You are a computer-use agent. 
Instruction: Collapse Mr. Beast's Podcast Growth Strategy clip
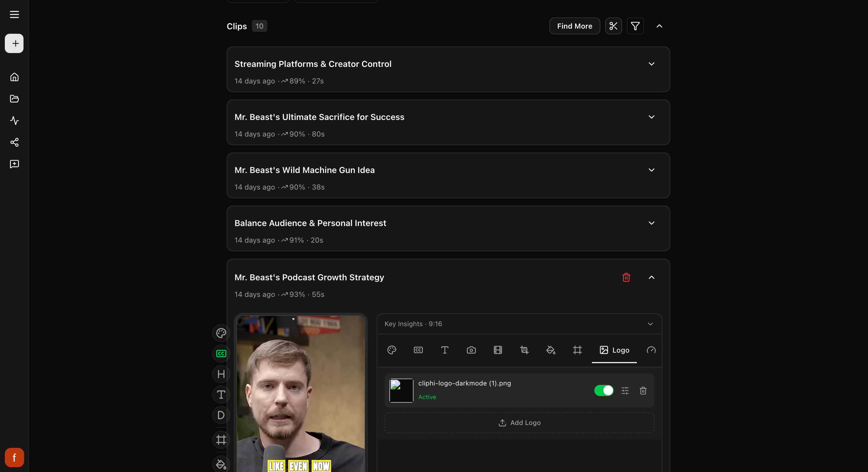tap(651, 277)
